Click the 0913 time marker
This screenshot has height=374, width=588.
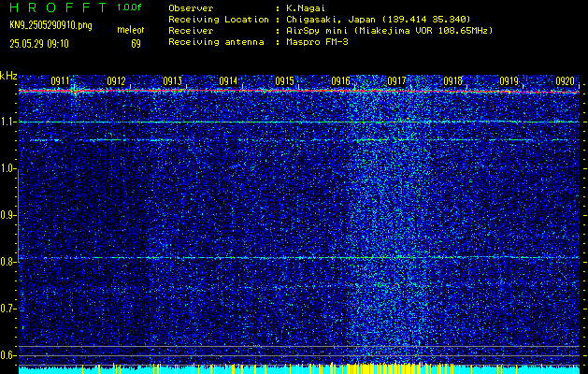(x=172, y=81)
